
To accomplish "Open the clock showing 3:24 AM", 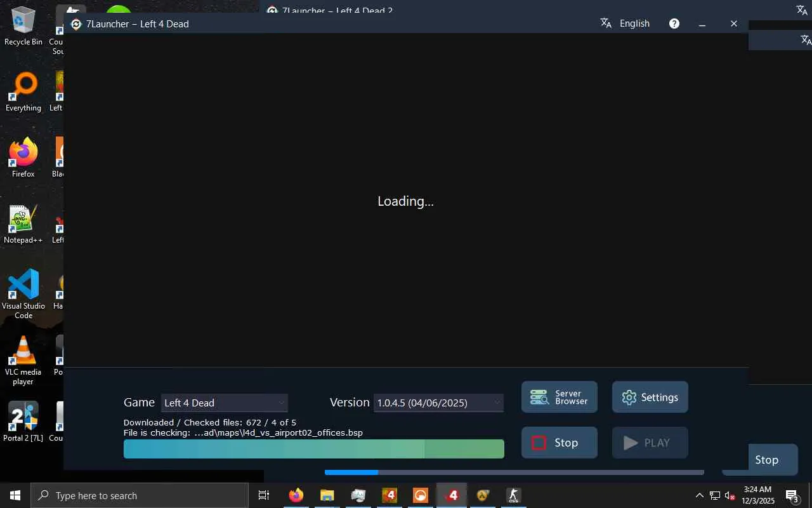I will [758, 495].
